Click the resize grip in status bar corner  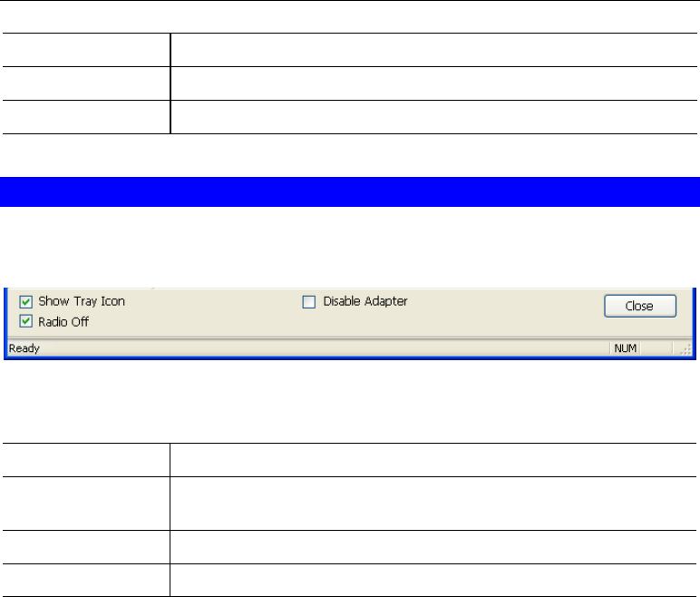[x=686, y=350]
